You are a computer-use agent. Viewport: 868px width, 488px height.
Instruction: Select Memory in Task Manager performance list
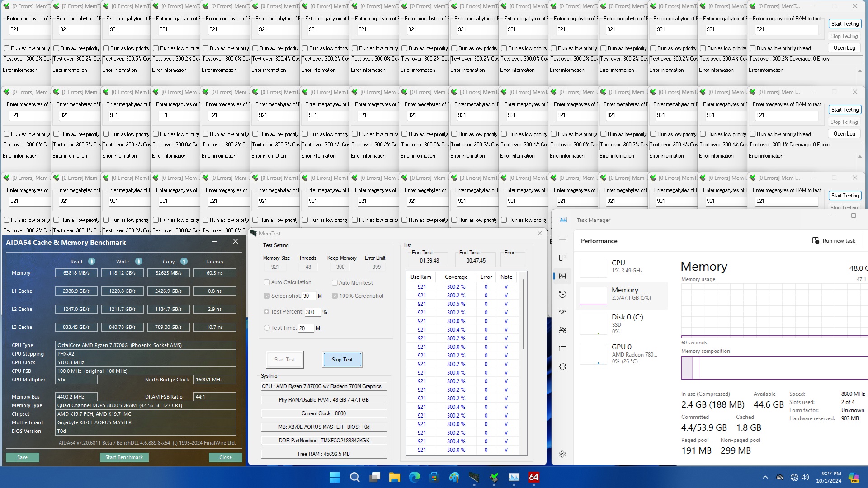coord(622,296)
